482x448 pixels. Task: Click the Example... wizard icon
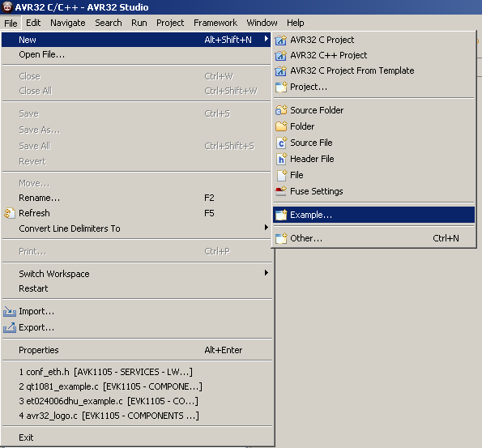[x=281, y=215]
